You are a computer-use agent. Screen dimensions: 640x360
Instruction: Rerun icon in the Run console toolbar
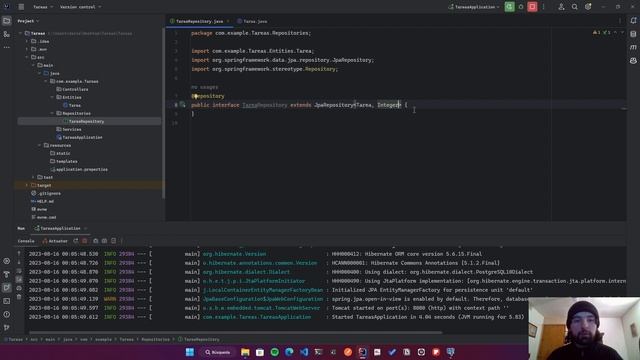(x=76, y=241)
